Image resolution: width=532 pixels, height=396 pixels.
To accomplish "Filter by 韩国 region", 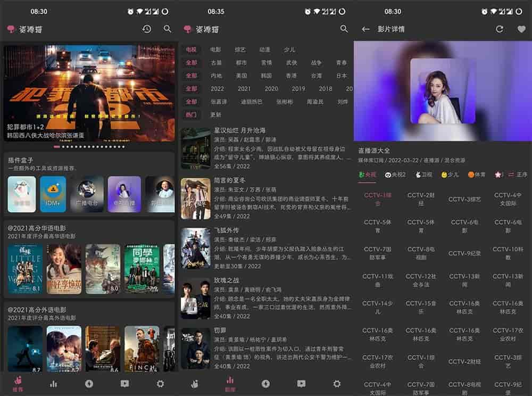I will click(266, 76).
